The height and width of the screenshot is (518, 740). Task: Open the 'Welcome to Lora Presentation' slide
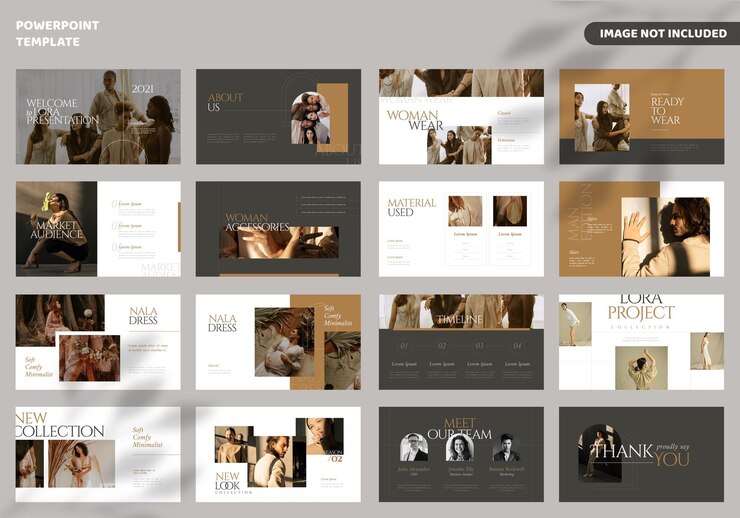pos(98,117)
